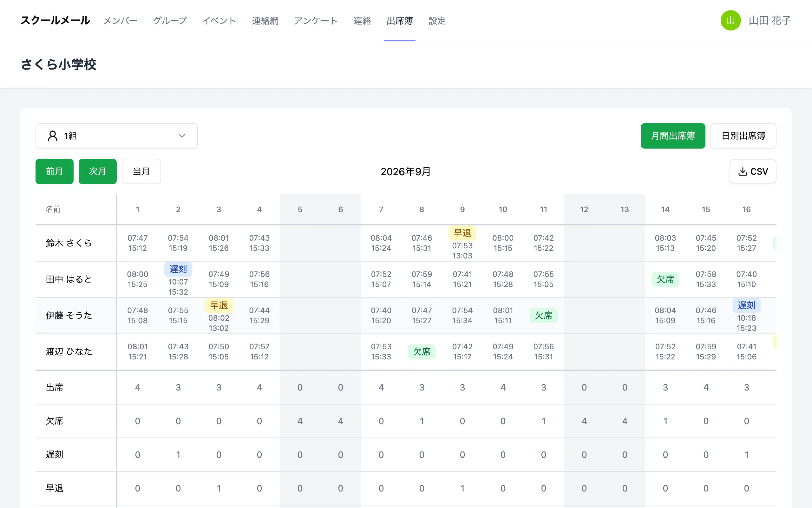812x508 pixels.
Task: Click the download icon on CSV button
Action: tap(743, 171)
